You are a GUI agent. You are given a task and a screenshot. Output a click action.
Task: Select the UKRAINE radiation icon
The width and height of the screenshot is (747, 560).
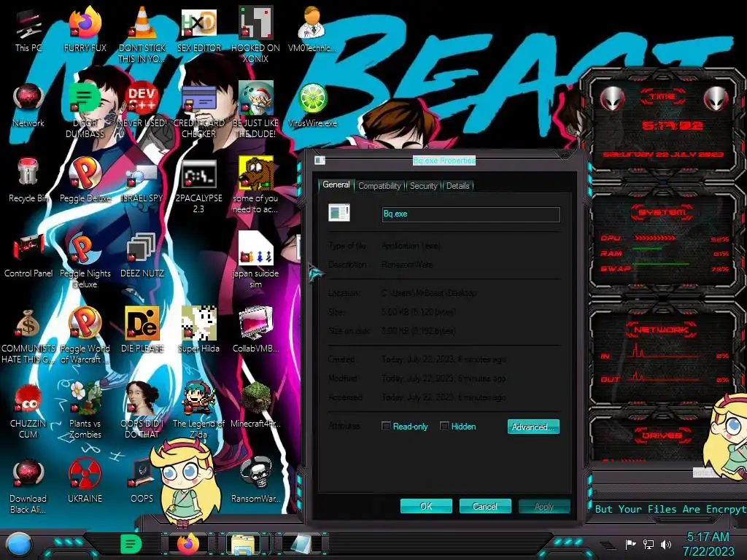pyautogui.click(x=85, y=481)
